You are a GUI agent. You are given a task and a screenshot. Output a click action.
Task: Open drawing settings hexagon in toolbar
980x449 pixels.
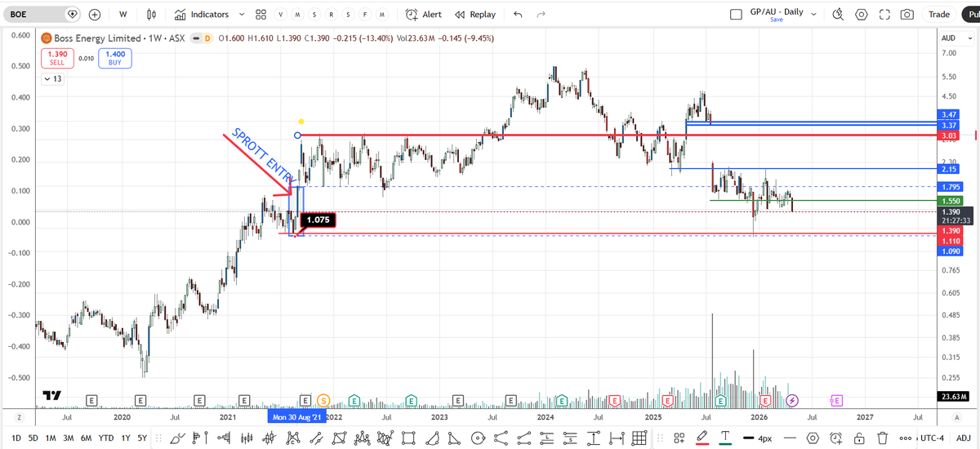(813, 438)
